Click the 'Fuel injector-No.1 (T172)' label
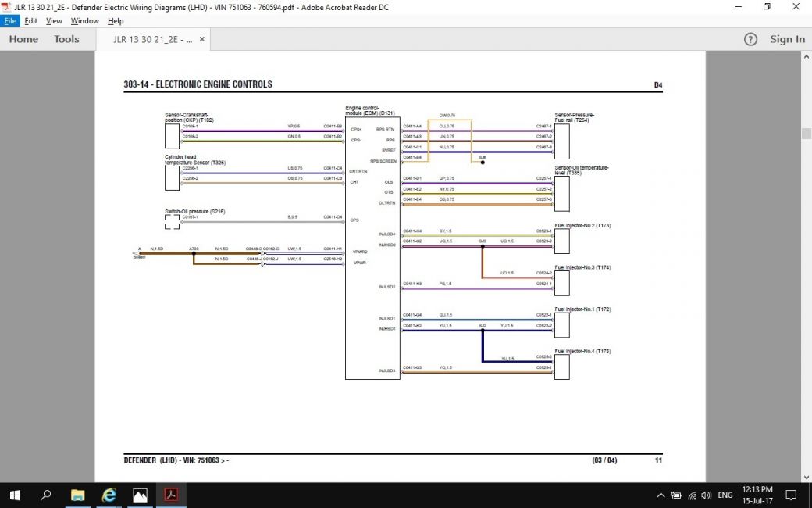Viewport: 812px width, 508px height. [582, 309]
